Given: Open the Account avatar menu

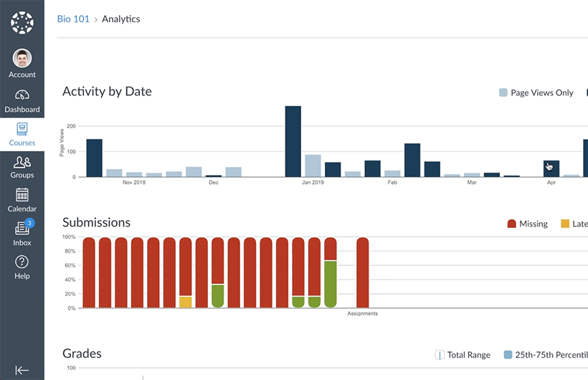Looking at the screenshot, I should click(x=22, y=58).
